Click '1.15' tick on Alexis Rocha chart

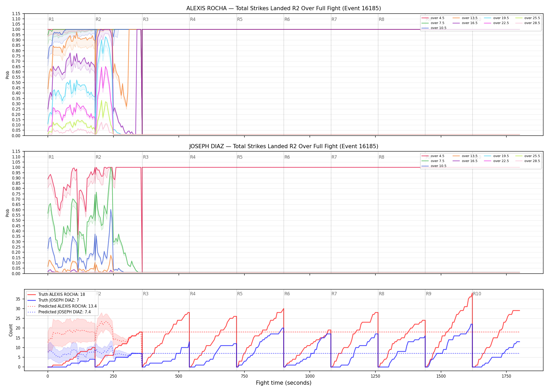pos(16,14)
